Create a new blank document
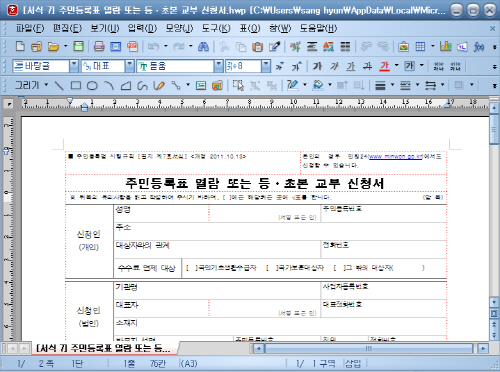 20,46
